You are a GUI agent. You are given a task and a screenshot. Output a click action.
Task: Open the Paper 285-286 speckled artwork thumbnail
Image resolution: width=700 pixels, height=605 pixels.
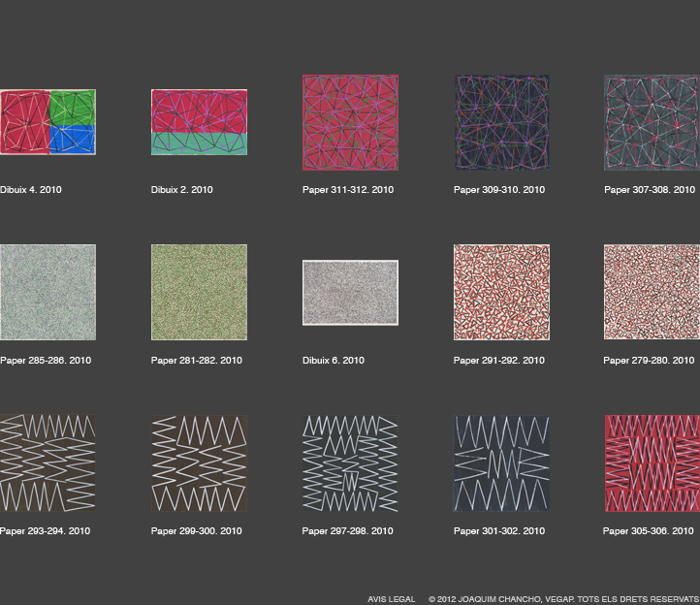pyautogui.click(x=48, y=293)
